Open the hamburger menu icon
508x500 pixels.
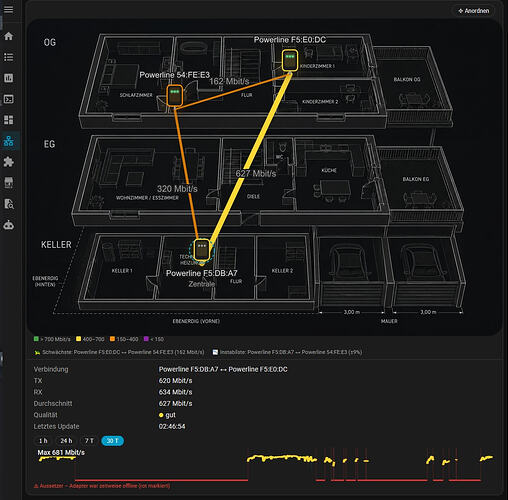point(9,9)
